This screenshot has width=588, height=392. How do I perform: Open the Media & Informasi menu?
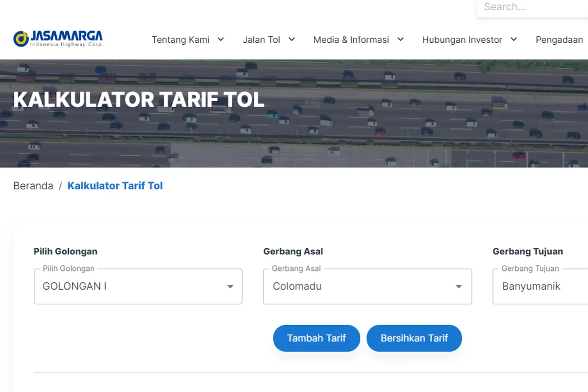click(351, 40)
